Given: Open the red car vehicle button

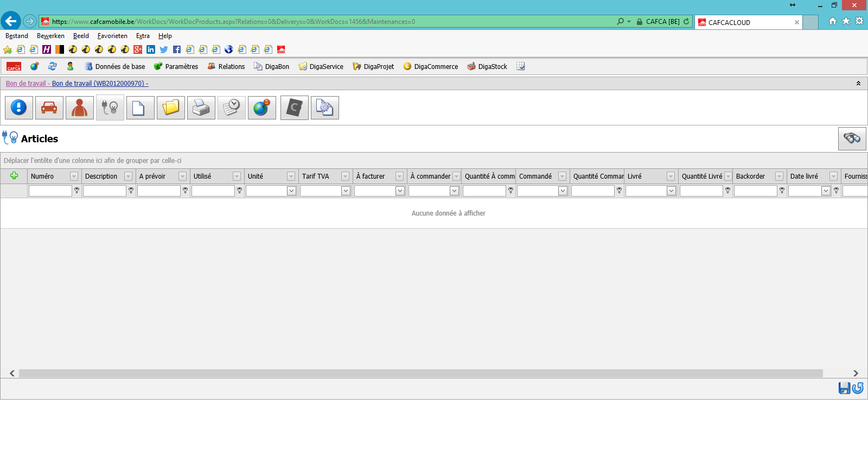Looking at the screenshot, I should coord(49,108).
